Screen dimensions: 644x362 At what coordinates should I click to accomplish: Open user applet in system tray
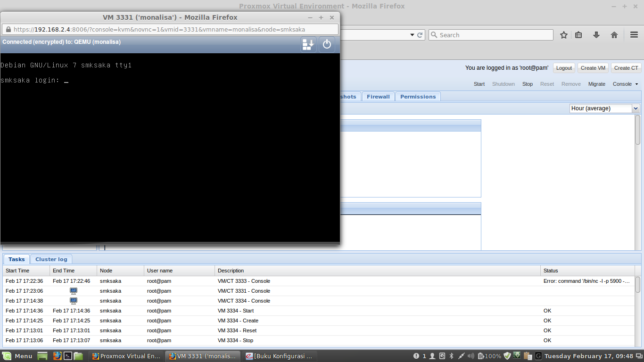click(432, 356)
